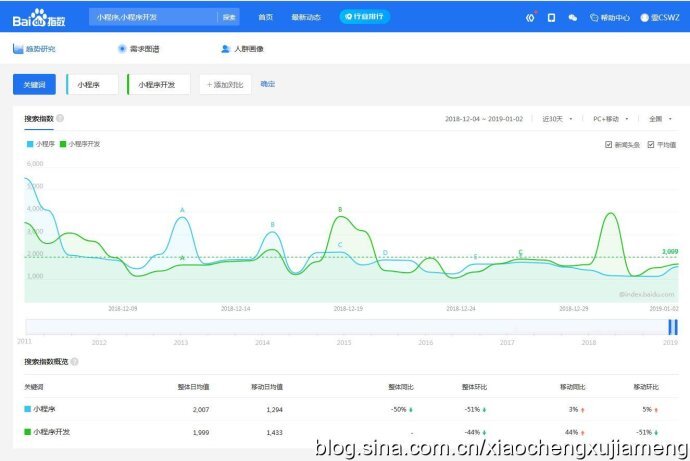Click the help icon next to 搜索指数
690x461 pixels.
click(60, 118)
